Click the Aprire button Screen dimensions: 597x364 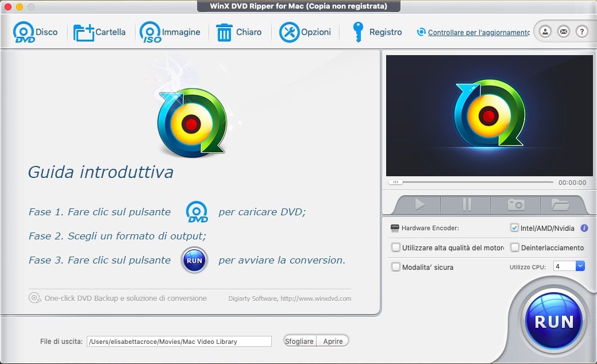[333, 341]
